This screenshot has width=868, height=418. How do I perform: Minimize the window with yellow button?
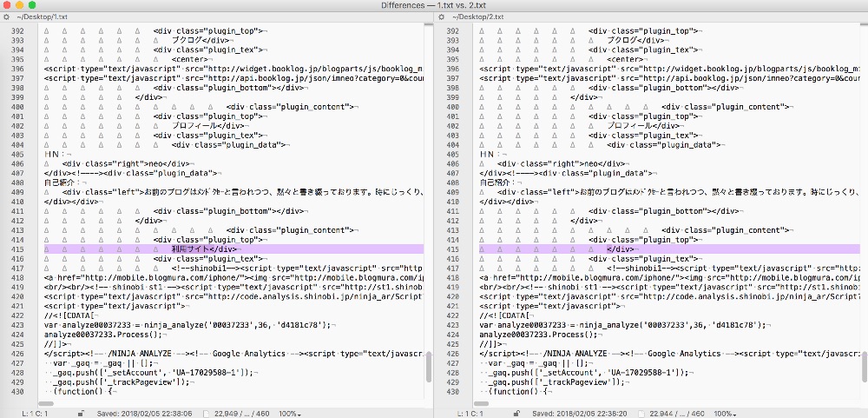[19, 5]
